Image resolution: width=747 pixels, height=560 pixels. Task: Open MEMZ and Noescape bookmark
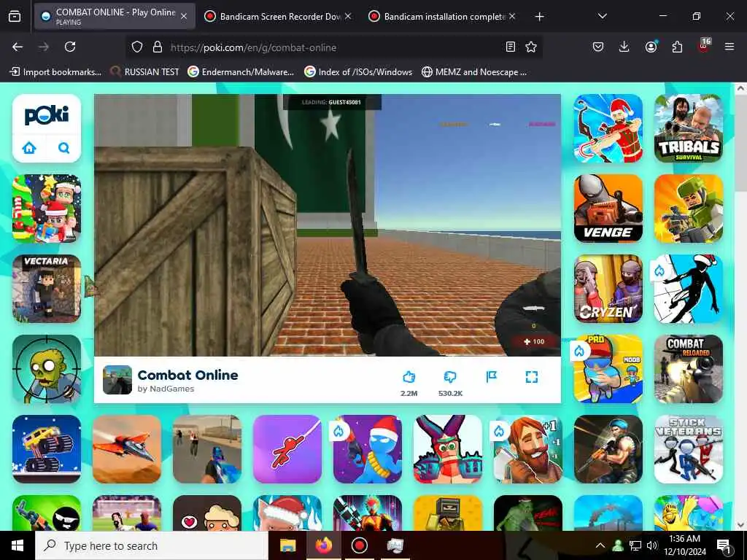point(474,72)
